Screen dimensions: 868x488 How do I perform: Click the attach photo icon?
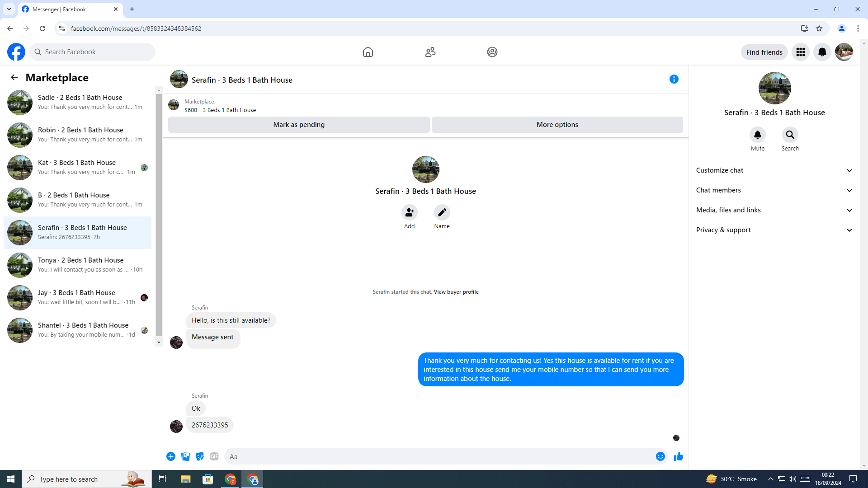pos(185,456)
